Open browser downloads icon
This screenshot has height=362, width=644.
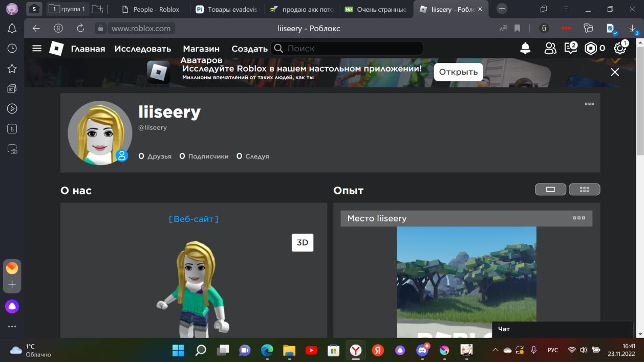[633, 29]
